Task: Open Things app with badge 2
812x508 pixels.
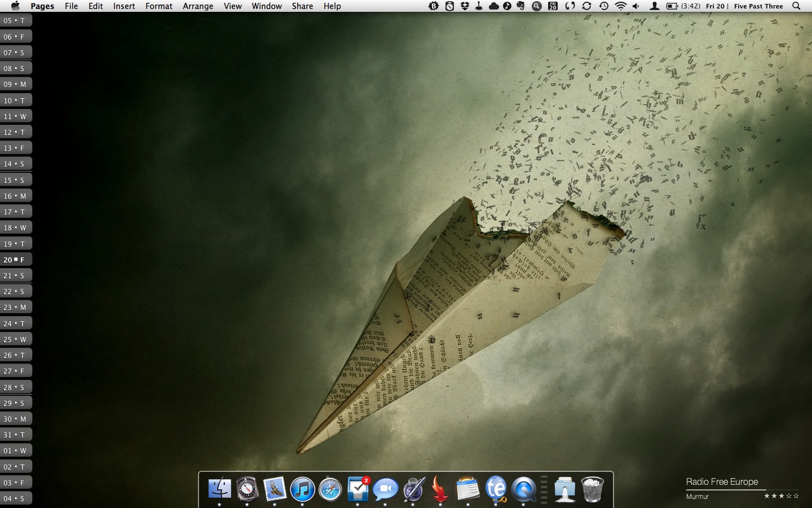Action: click(x=358, y=489)
